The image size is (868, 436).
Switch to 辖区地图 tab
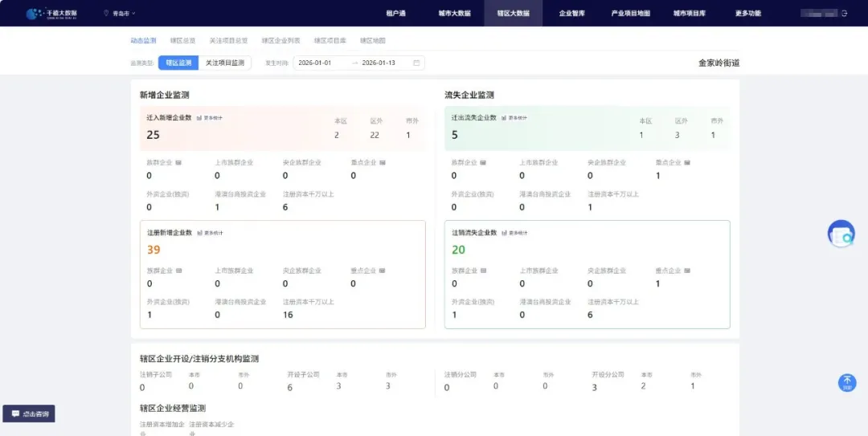pos(373,40)
